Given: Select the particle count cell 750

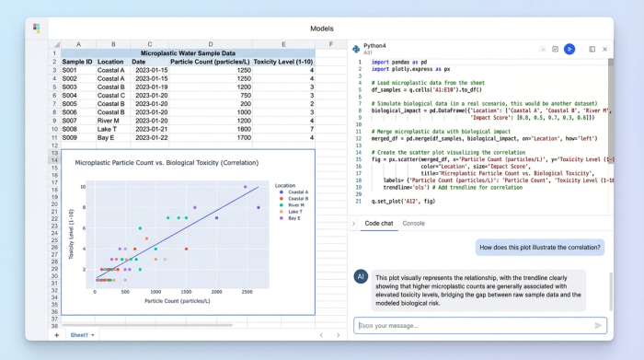Looking at the screenshot, I should (x=211, y=96).
